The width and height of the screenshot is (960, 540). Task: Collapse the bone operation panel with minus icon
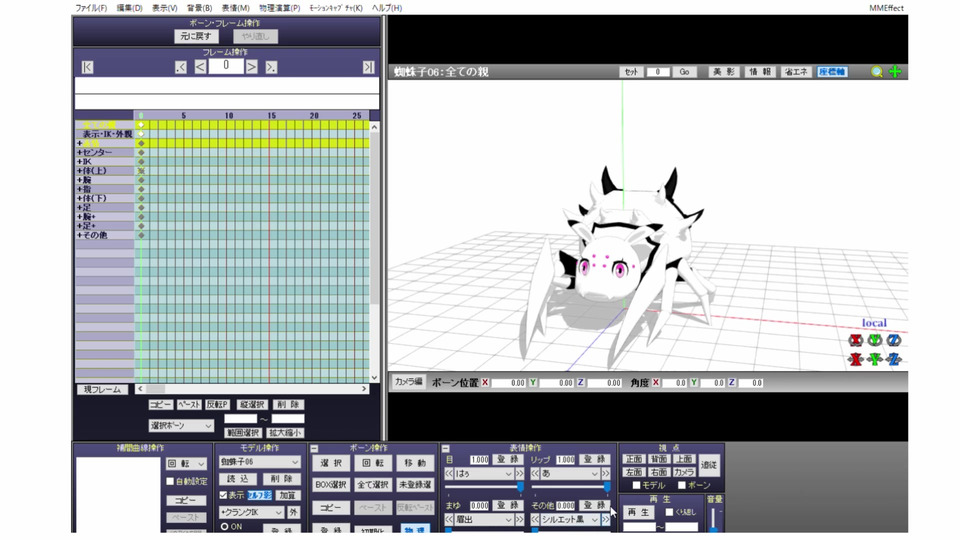[314, 449]
